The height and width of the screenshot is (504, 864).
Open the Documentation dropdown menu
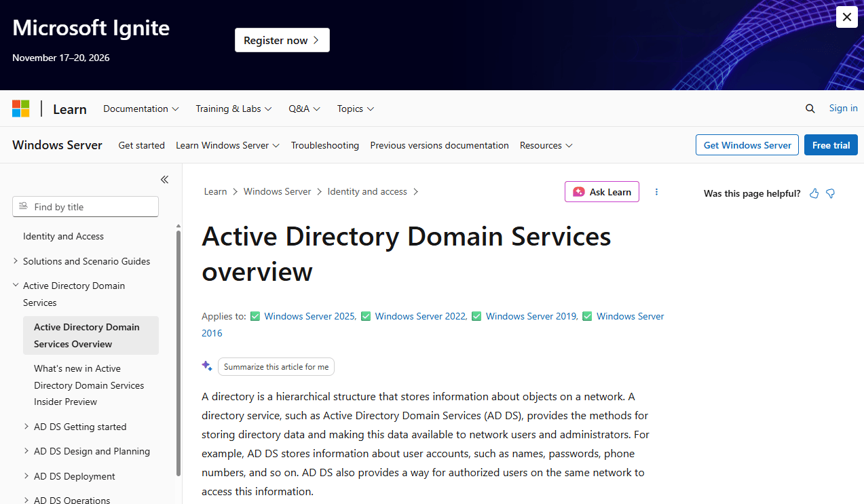141,109
